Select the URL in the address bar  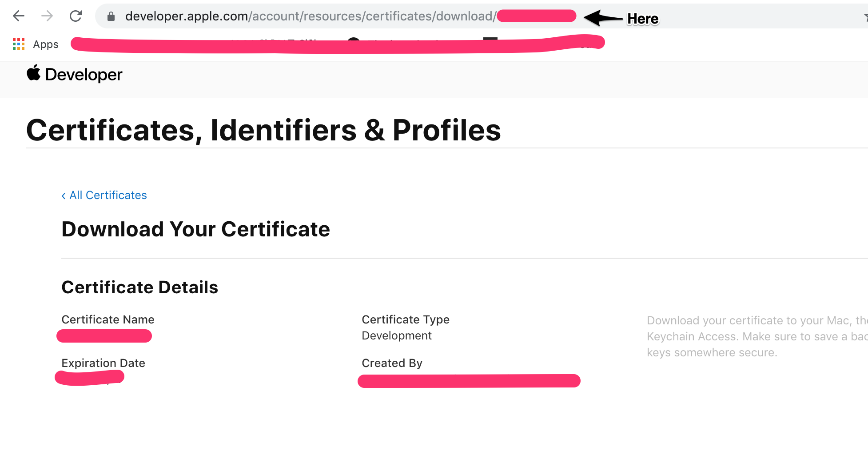(x=311, y=16)
